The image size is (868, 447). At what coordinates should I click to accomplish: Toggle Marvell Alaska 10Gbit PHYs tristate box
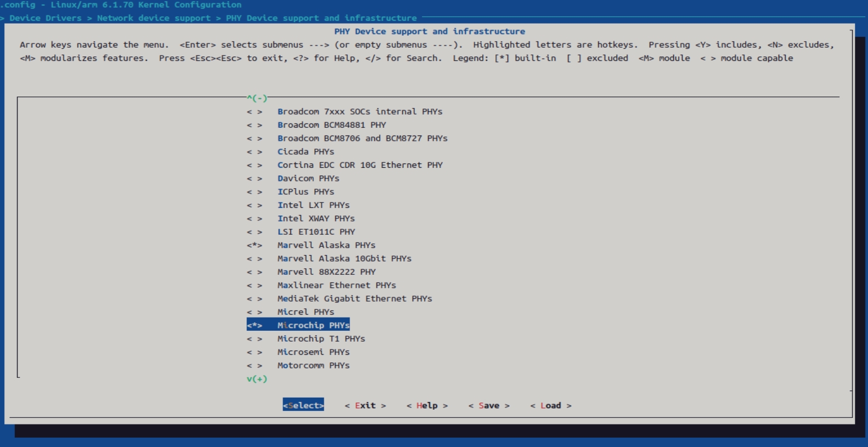tap(255, 258)
